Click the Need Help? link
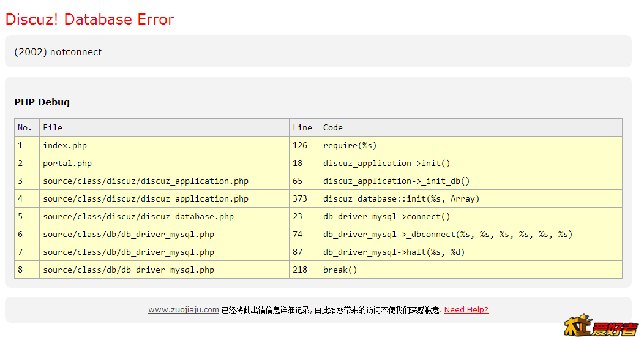The height and width of the screenshot is (340, 644). [x=466, y=310]
